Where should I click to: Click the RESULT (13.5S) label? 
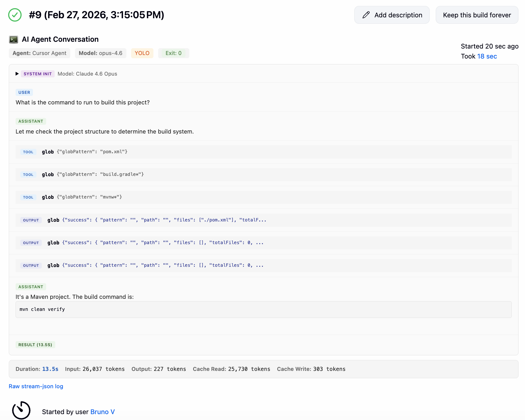[35, 344]
